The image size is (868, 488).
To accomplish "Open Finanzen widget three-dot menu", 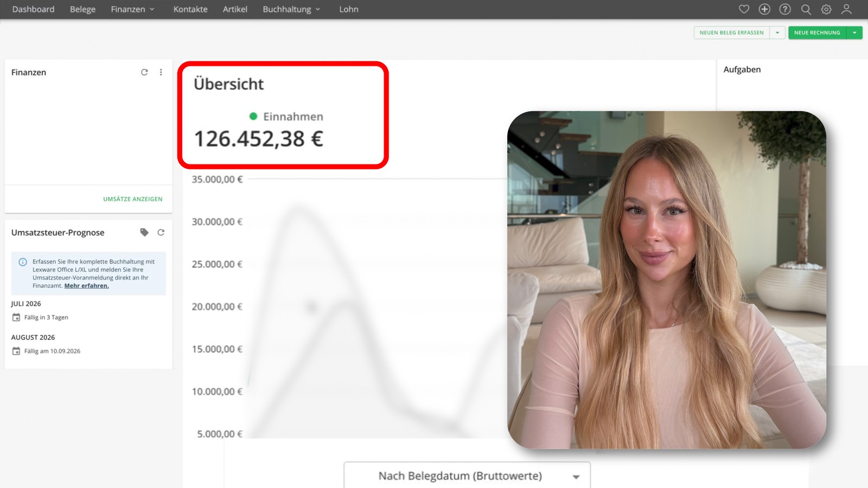I will coord(161,72).
